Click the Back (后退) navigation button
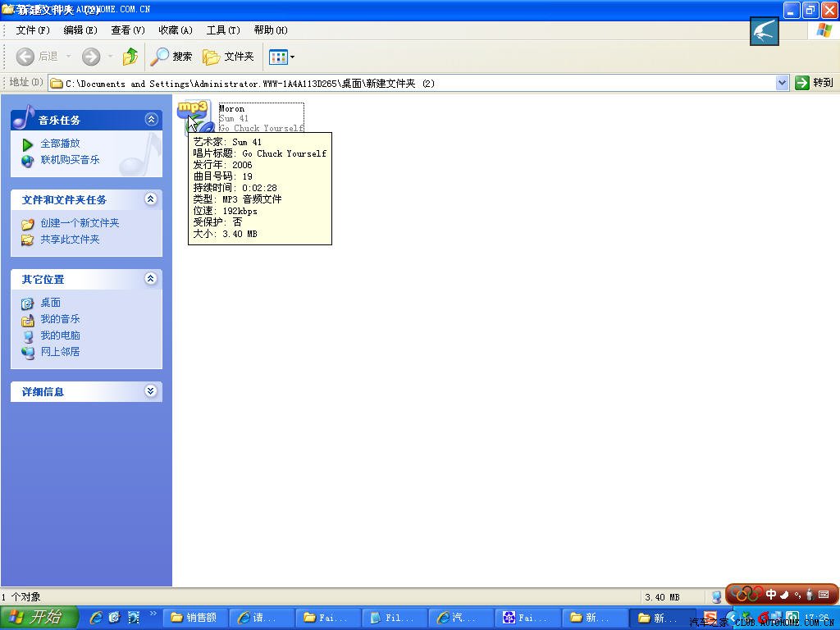This screenshot has width=840, height=630. [x=37, y=57]
